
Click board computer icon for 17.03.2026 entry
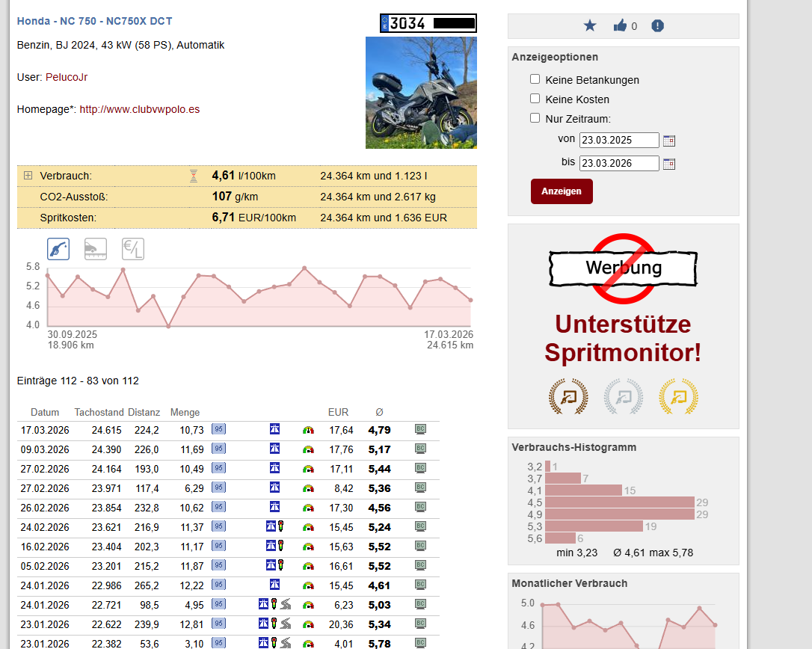click(x=421, y=429)
